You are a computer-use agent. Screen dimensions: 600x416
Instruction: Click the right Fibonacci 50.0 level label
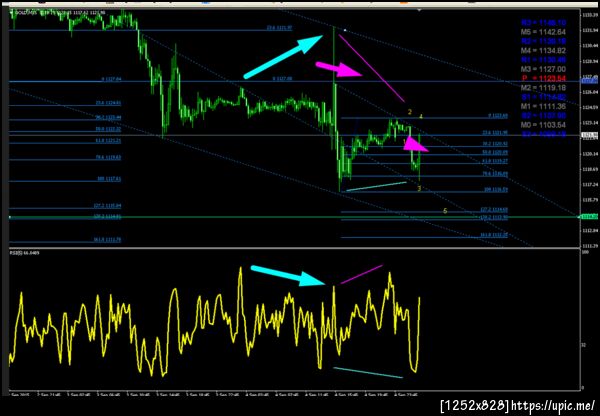[494, 152]
